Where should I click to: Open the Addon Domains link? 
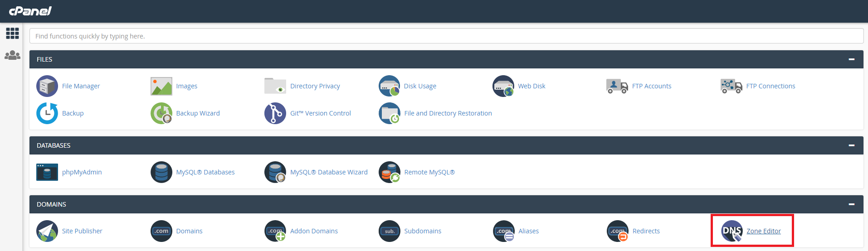pyautogui.click(x=314, y=231)
